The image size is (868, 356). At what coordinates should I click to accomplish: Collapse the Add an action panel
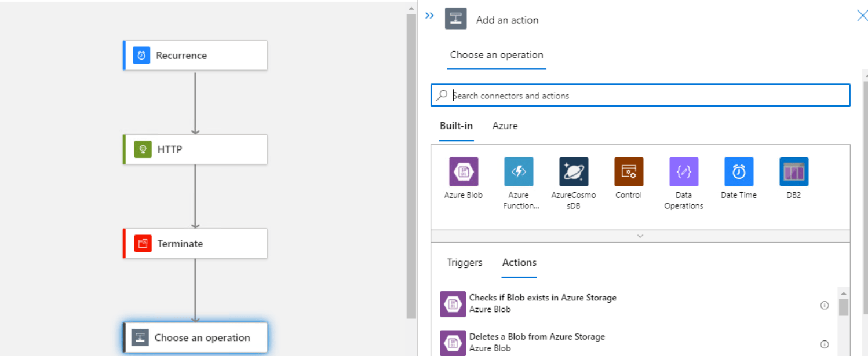[x=429, y=16]
